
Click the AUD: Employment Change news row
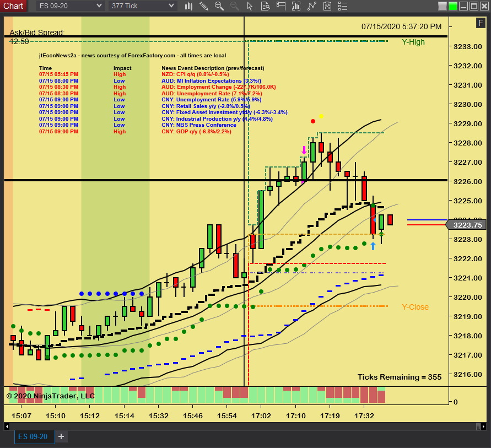219,87
